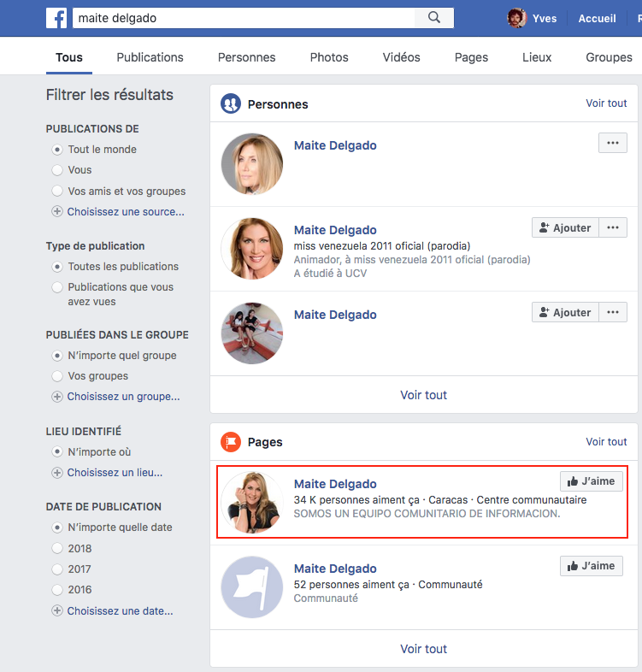Viewport: 642px width, 672px height.
Task: Open options menu for third Maite Delgado person
Action: click(613, 312)
